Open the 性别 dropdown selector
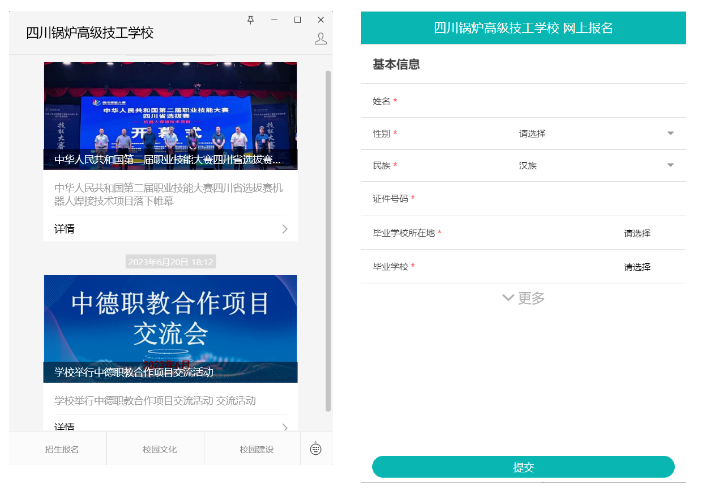 [596, 133]
